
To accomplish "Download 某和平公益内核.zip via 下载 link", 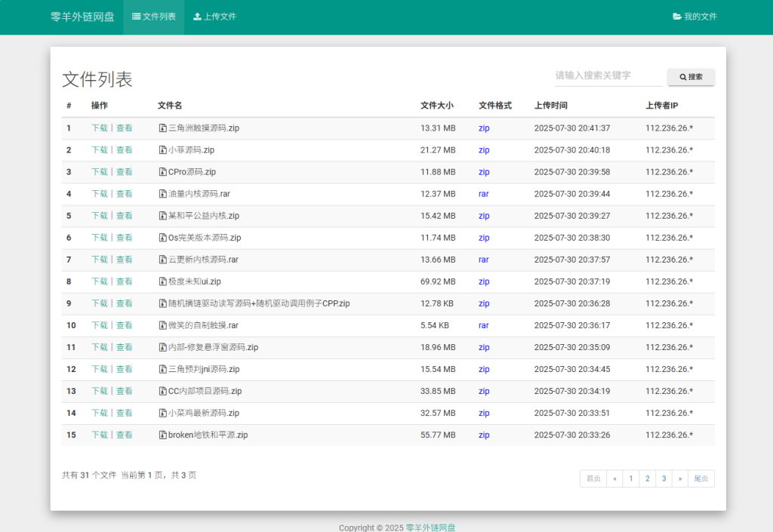I will (x=100, y=216).
